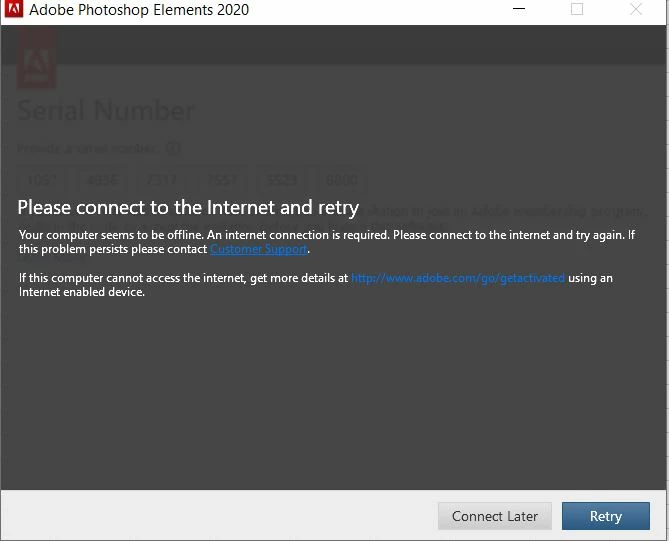
Task: Choose the Connect Later button
Action: 494,516
